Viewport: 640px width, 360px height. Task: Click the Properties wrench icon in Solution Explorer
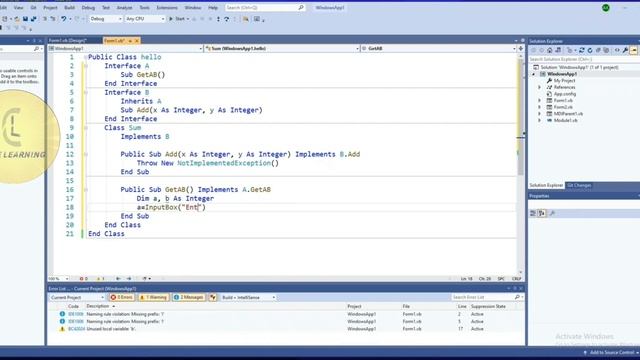tap(625, 50)
